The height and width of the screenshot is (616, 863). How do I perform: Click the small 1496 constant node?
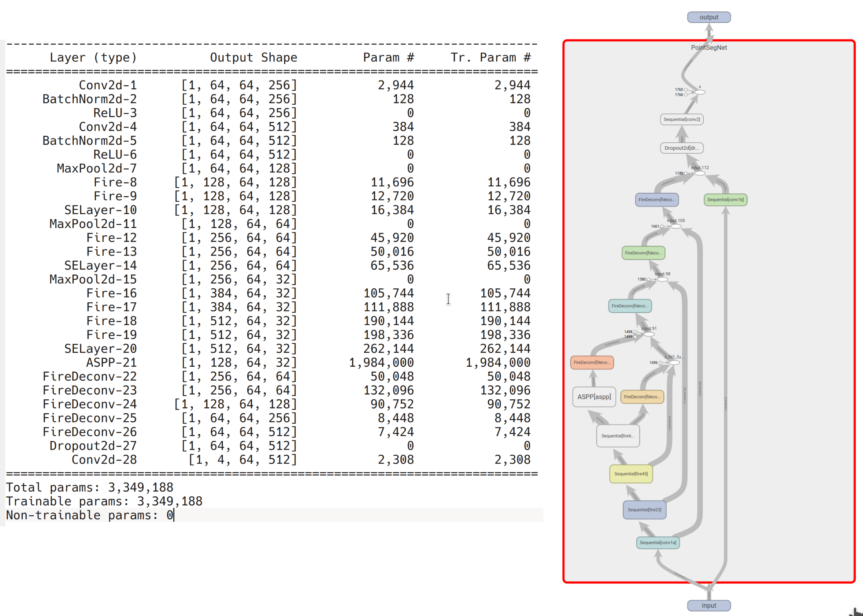click(x=660, y=363)
